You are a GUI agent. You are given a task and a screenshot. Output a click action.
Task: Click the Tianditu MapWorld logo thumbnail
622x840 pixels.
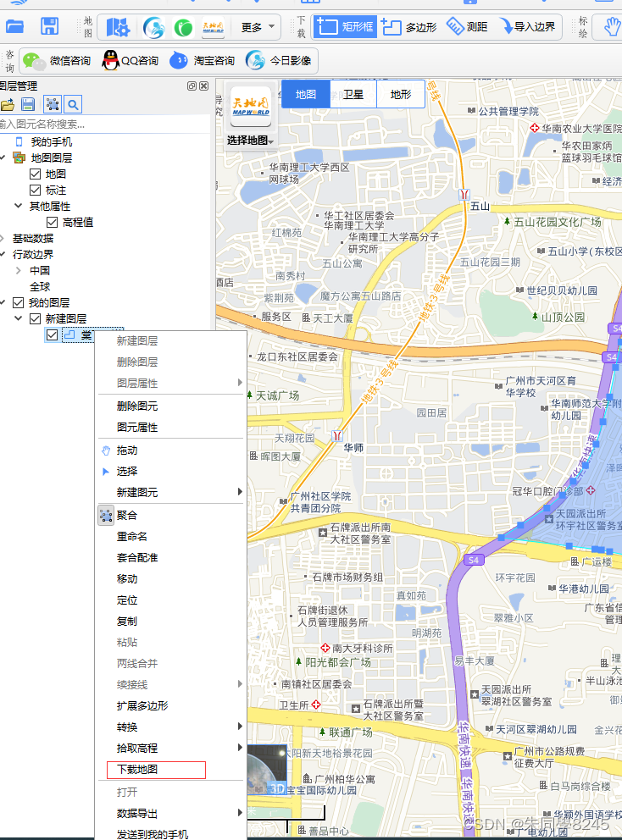coord(251,106)
